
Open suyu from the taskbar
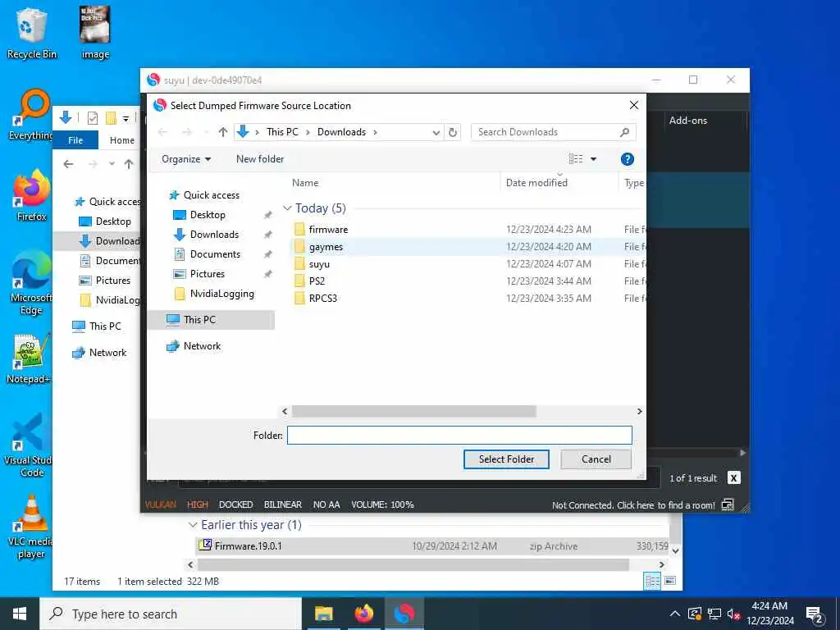coord(404,614)
